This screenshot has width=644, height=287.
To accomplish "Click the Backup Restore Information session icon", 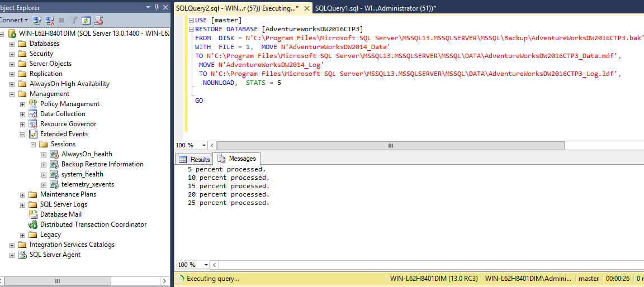I will pyautogui.click(x=55, y=164).
